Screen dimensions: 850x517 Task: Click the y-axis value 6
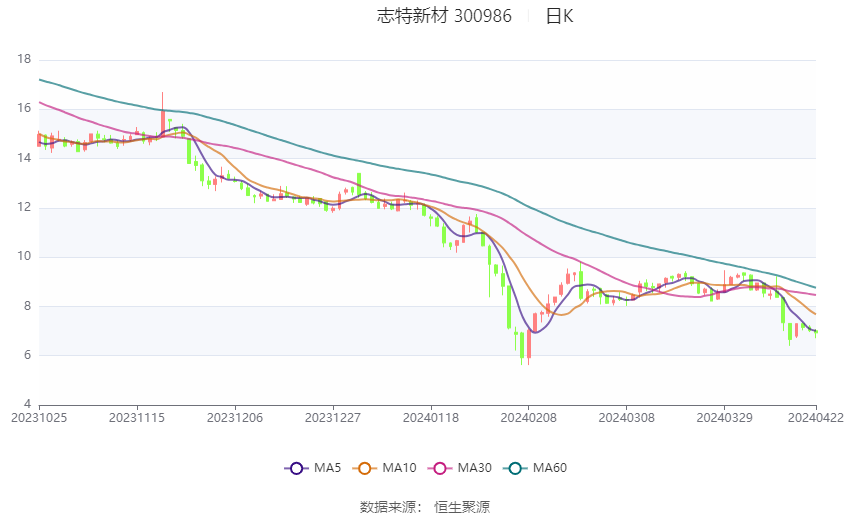click(27, 355)
